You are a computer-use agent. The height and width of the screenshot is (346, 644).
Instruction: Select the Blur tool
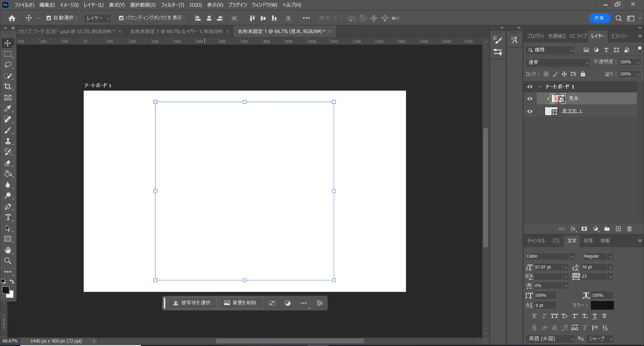click(8, 185)
